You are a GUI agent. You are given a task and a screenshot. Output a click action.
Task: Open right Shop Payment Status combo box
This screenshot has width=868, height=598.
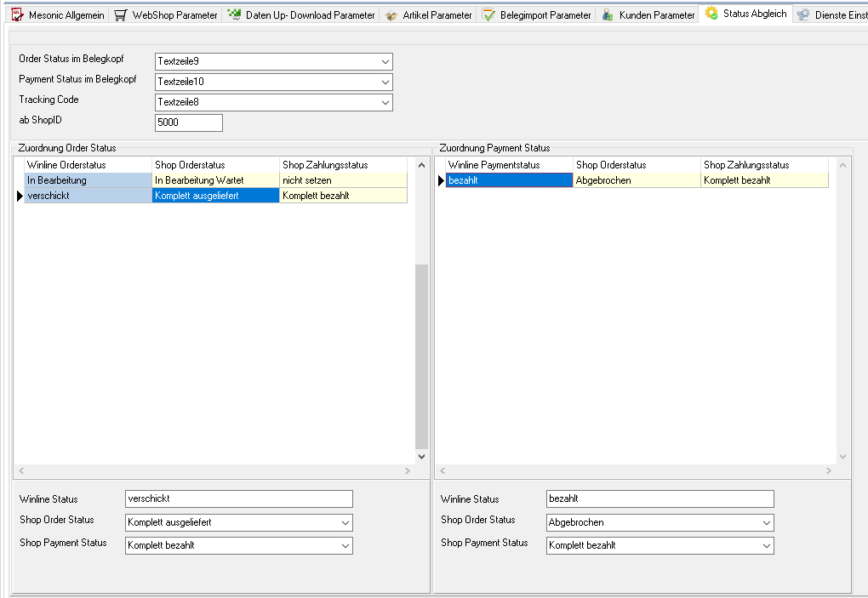tap(767, 546)
